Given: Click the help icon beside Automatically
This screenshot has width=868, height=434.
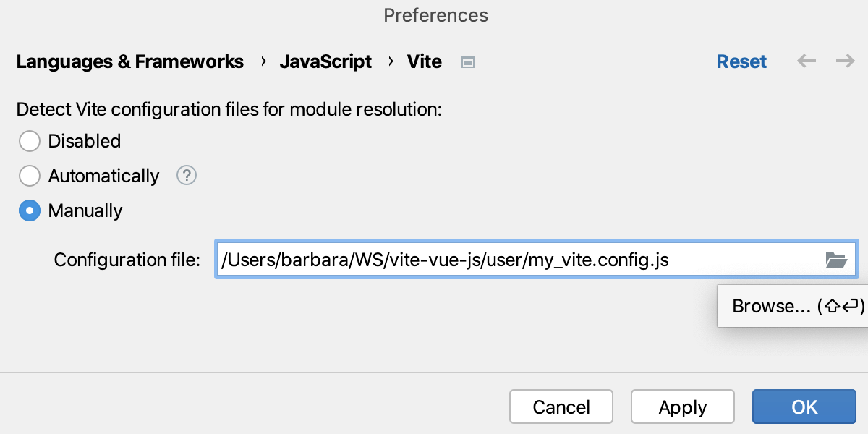Looking at the screenshot, I should tap(186, 176).
